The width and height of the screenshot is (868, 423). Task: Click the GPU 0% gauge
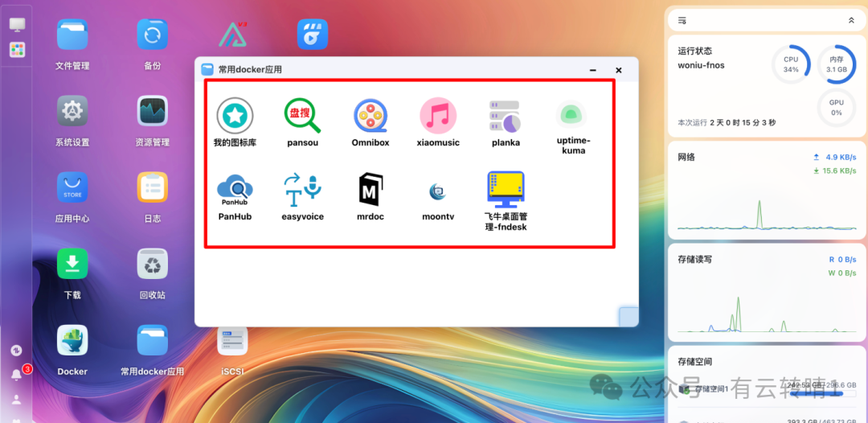coord(837,108)
